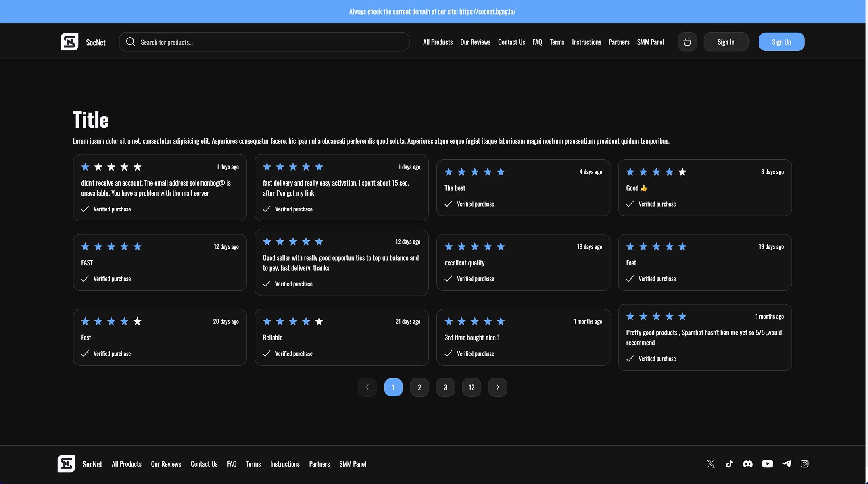The image size is (868, 484).
Task: Click the 'Reliable' review text
Action: (x=273, y=338)
